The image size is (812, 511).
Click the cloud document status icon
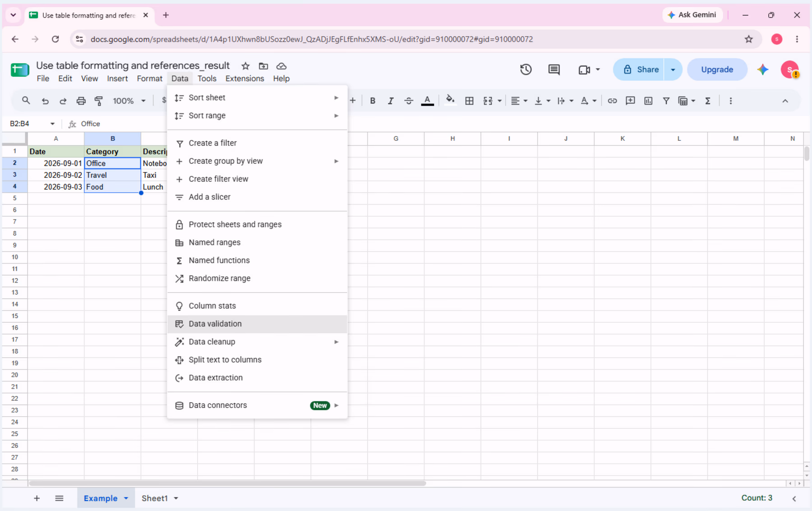281,66
